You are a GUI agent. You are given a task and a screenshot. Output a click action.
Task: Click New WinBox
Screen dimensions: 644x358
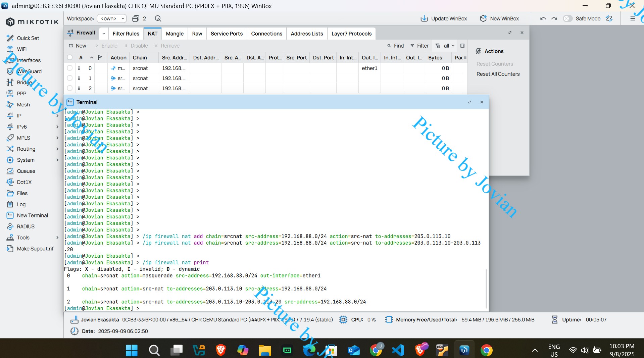coord(499,18)
